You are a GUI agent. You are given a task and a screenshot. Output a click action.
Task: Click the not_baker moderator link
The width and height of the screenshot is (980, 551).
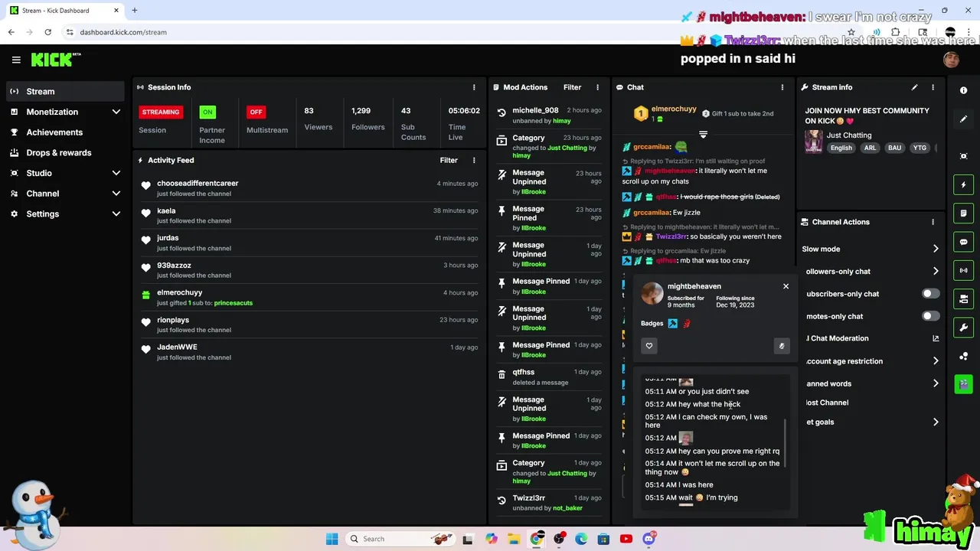point(567,508)
